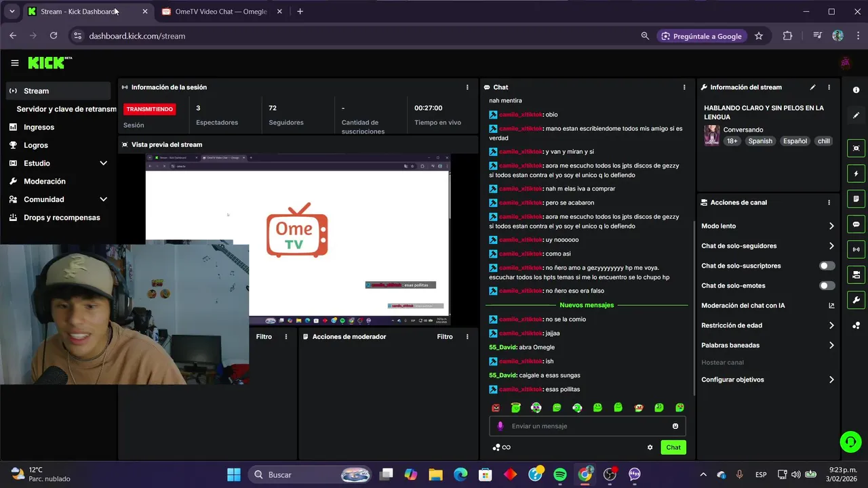This screenshot has width=868, height=488.
Task: Select Stream in the left sidebar
Action: tap(59, 91)
